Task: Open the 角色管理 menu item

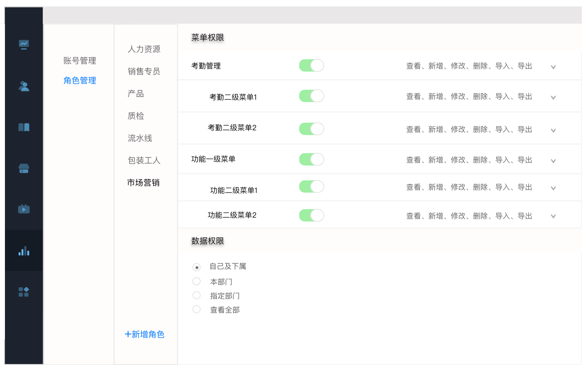Action: click(80, 80)
